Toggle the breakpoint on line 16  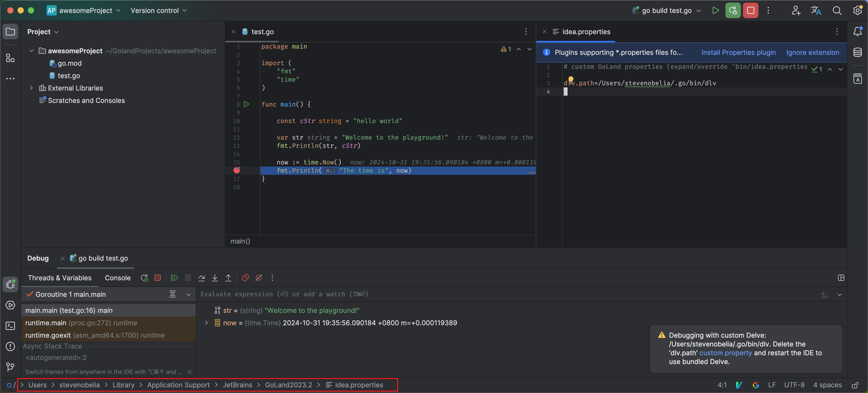coord(237,170)
